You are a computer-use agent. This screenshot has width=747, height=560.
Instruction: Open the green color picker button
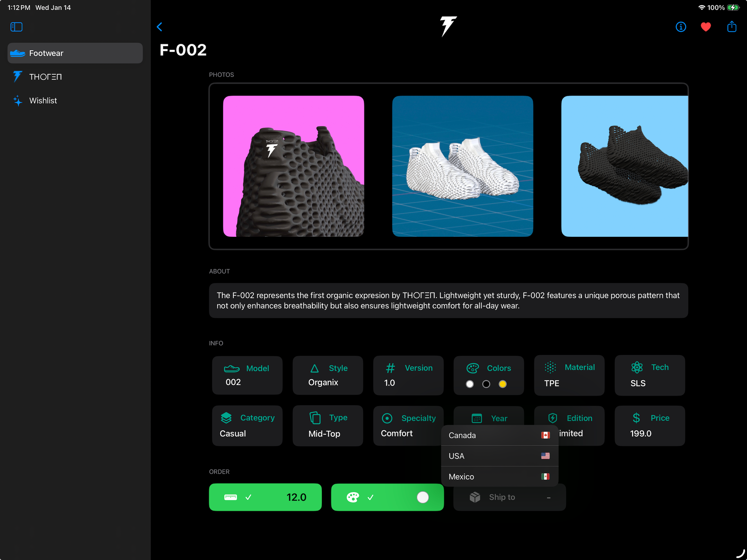pos(387,497)
